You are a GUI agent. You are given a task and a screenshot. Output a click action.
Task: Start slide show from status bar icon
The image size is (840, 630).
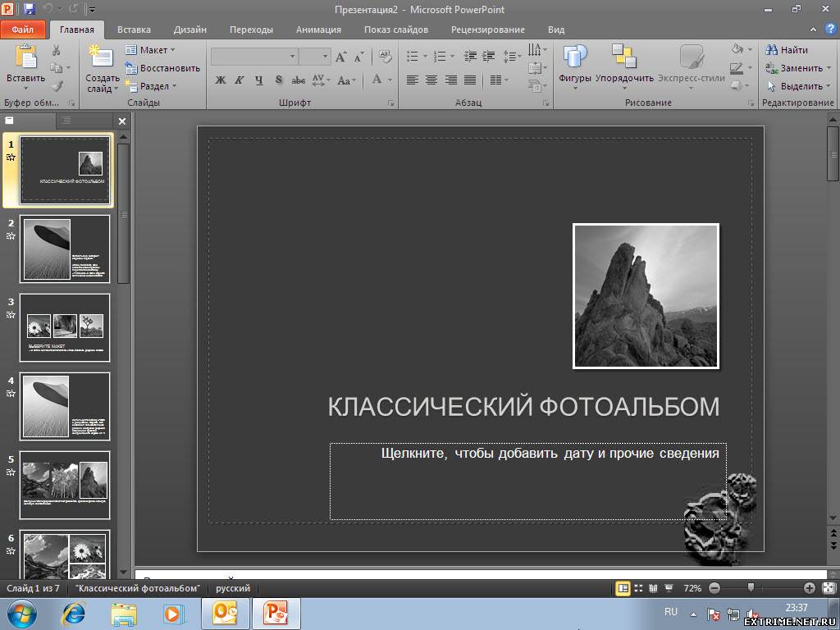click(x=669, y=588)
